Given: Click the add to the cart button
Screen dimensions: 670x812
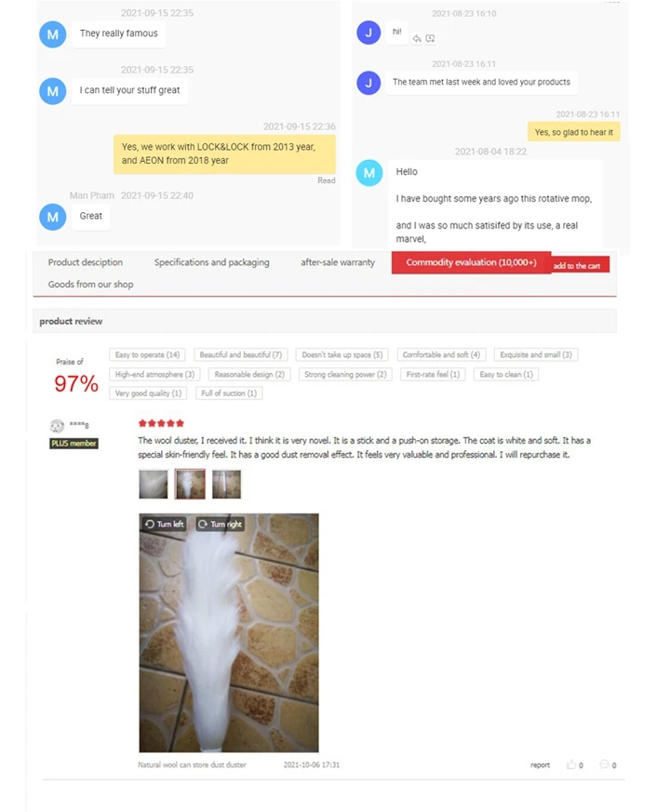Looking at the screenshot, I should pos(577,266).
